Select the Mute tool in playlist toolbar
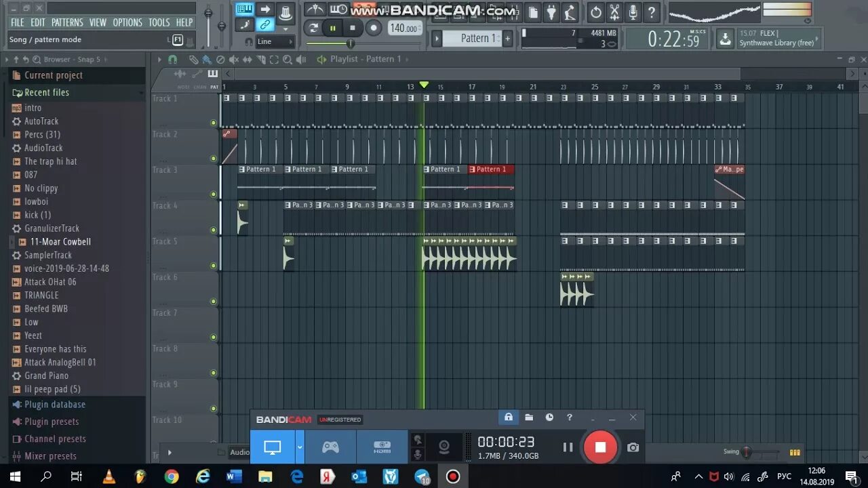868x488 pixels. (234, 60)
